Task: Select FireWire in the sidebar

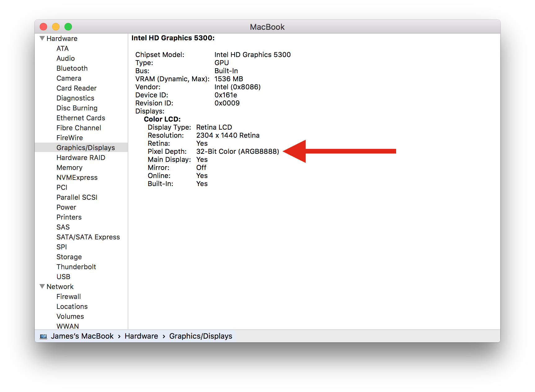Action: 70,138
